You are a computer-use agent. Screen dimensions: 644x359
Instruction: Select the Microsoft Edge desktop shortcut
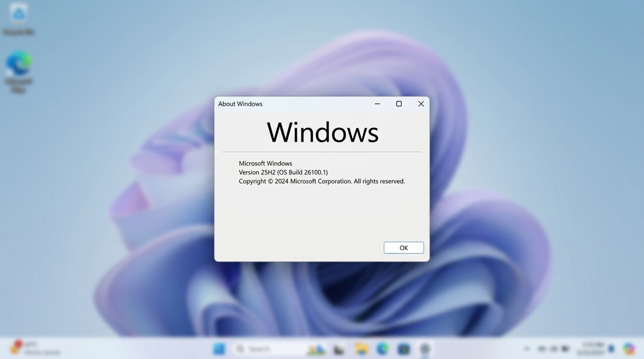tap(18, 72)
